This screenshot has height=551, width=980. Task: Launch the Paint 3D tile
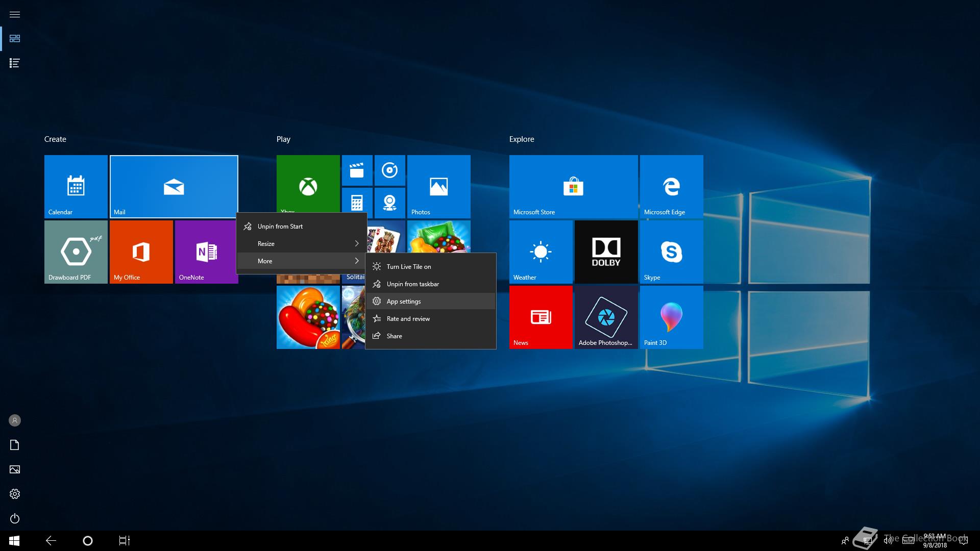click(x=671, y=317)
